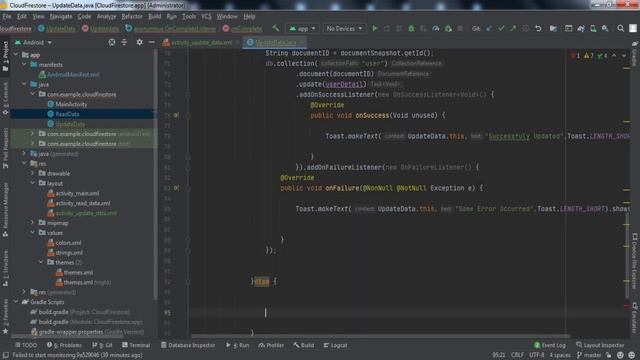Collapse the manifests folder
This screenshot has width=640, height=360.
tap(24, 64)
